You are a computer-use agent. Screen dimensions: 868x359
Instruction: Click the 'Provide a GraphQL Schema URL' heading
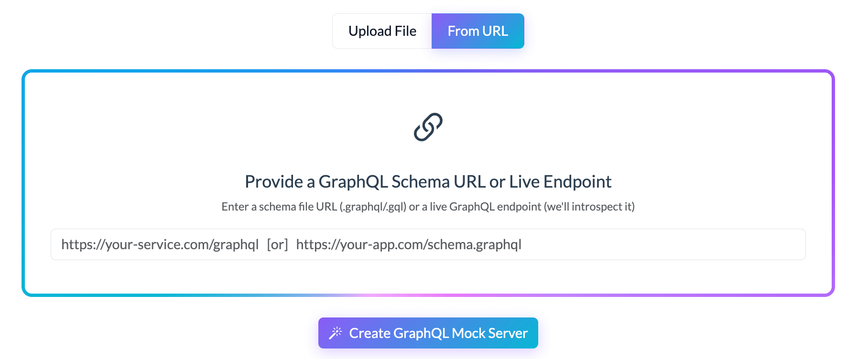click(x=428, y=182)
